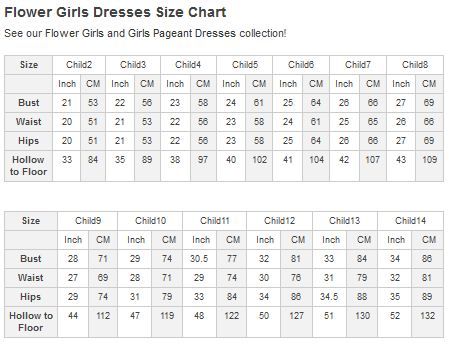Select the Child11 column header
Screen dimensions: 449x362
(x=215, y=221)
